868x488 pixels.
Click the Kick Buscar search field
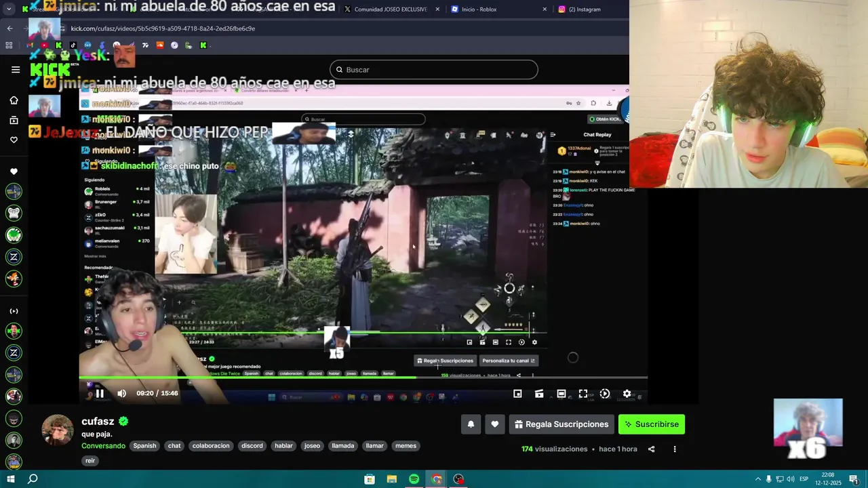[x=434, y=70]
